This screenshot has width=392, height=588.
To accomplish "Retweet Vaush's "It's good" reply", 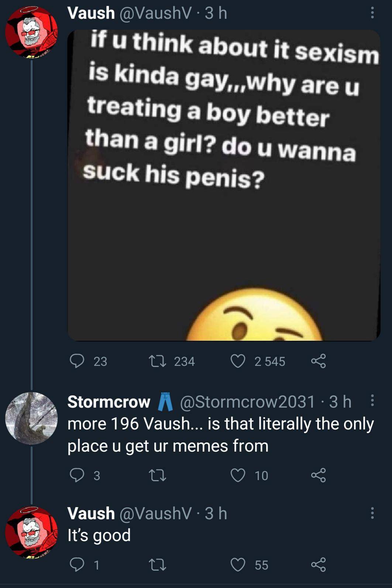I will (157, 565).
